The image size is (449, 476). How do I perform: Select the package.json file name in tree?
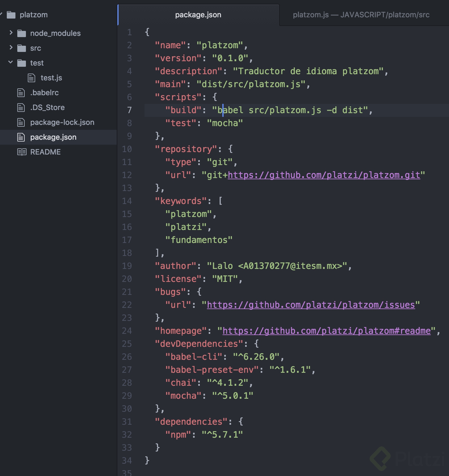tap(53, 137)
